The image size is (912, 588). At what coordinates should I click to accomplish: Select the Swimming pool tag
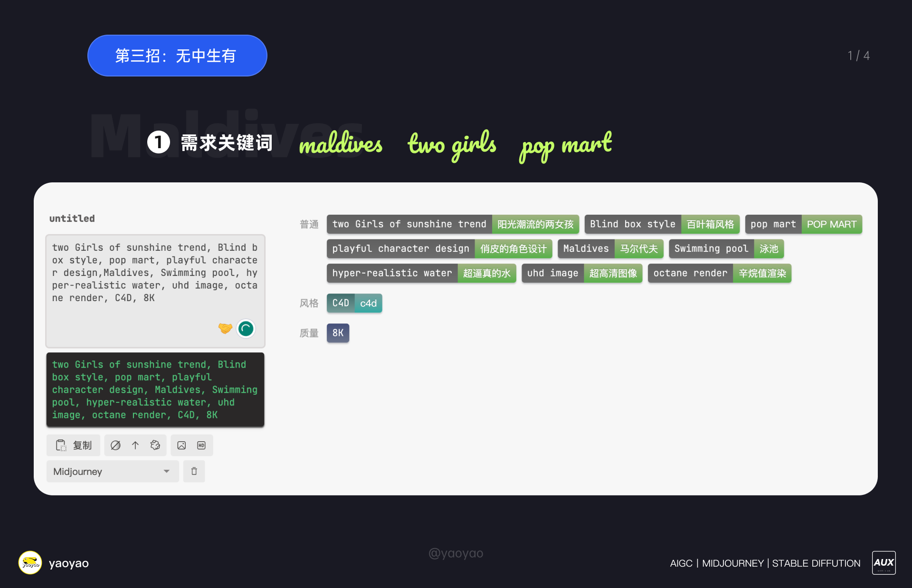pos(726,248)
